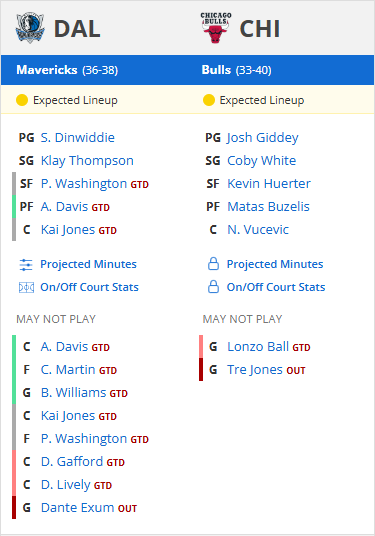Click the CHI team abbreviation header

260,28
